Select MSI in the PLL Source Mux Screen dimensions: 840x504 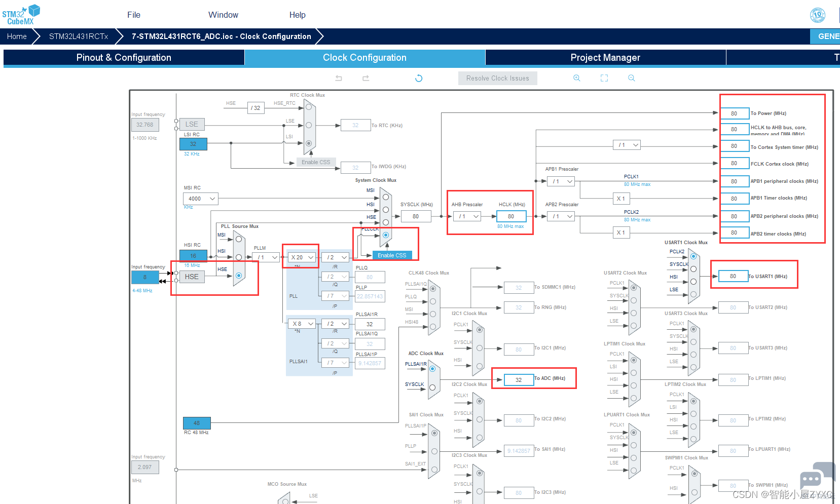[239, 239]
